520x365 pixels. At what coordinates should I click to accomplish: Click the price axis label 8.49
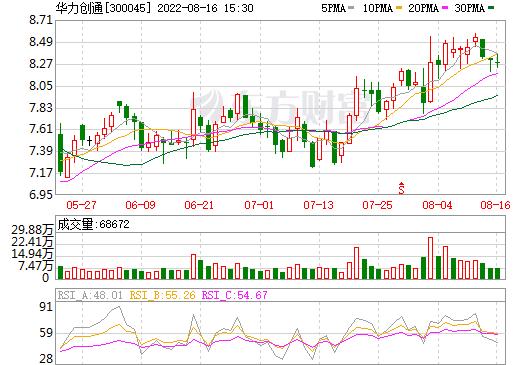(x=41, y=42)
